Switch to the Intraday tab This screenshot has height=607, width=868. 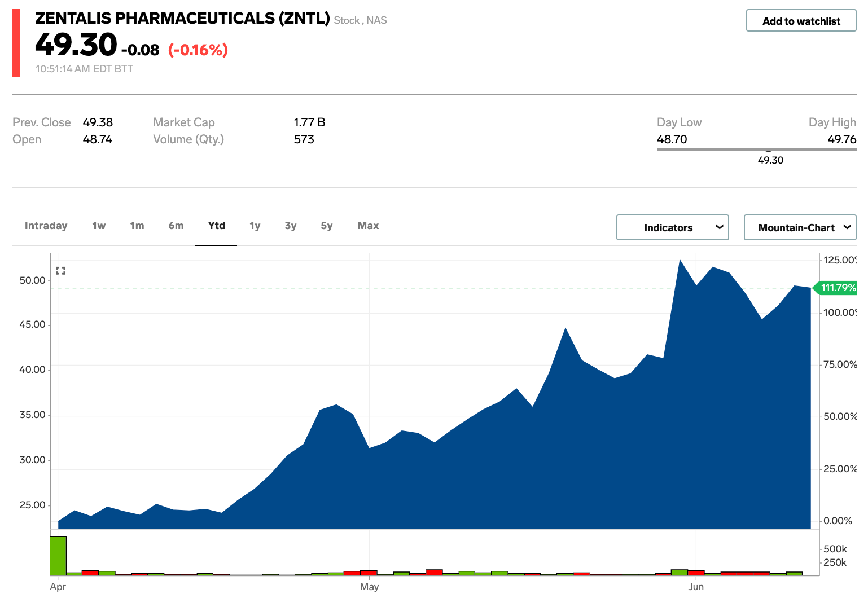tap(46, 226)
